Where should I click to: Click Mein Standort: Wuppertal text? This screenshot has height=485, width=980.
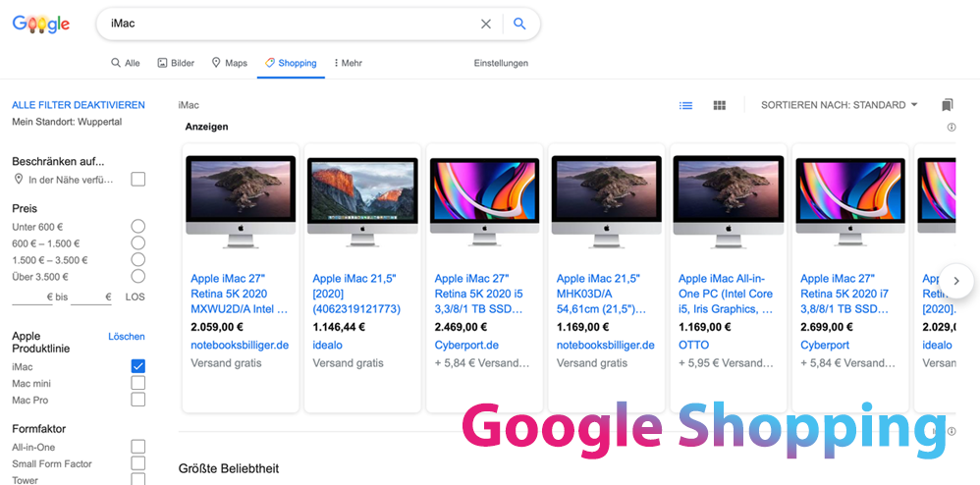point(67,122)
